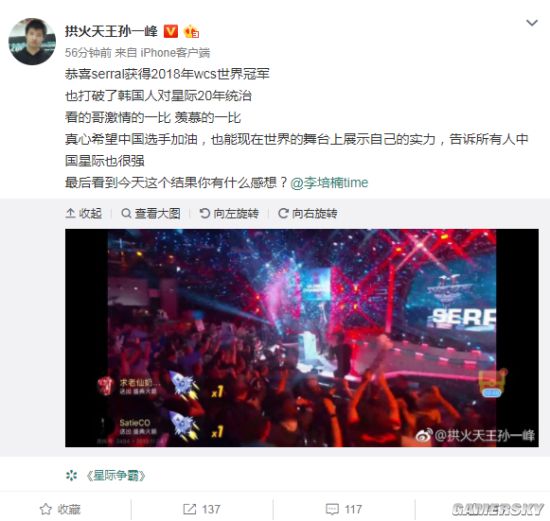550x521 pixels.
Task: Click the orange V verified badge
Action: (x=171, y=31)
